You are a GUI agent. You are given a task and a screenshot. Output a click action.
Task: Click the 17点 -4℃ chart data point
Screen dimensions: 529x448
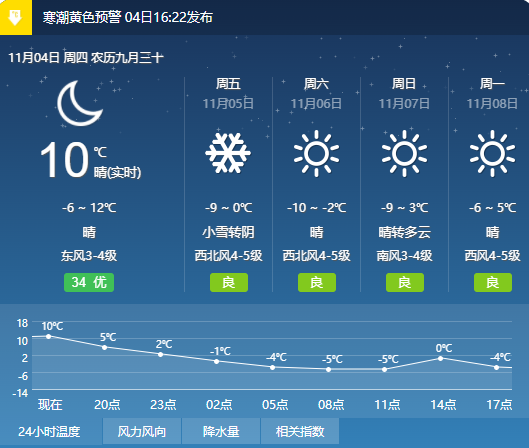(x=496, y=367)
